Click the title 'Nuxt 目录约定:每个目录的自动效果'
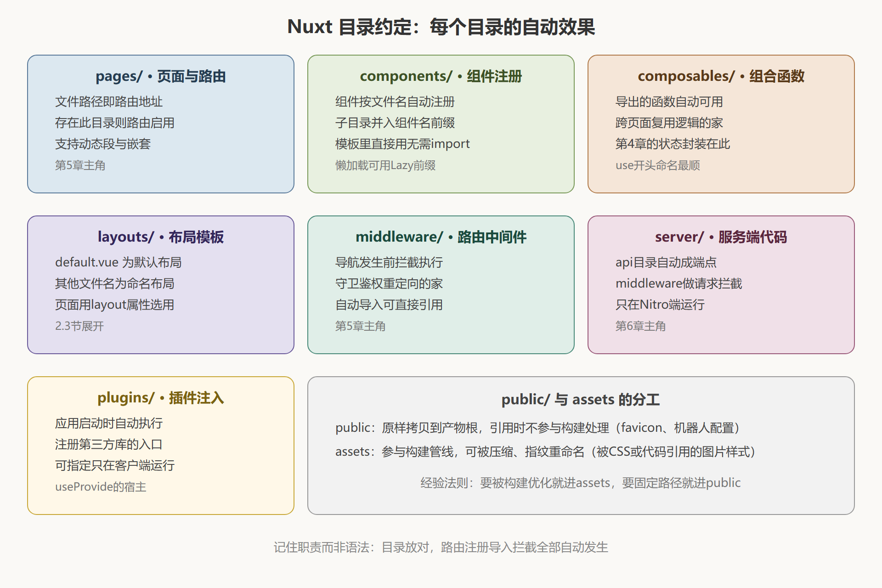Viewport: 882px width, 588px height. tap(441, 27)
